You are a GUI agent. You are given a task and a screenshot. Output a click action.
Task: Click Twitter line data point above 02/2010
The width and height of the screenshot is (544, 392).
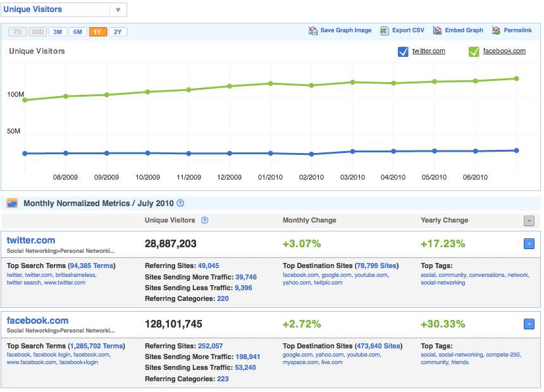pos(312,154)
